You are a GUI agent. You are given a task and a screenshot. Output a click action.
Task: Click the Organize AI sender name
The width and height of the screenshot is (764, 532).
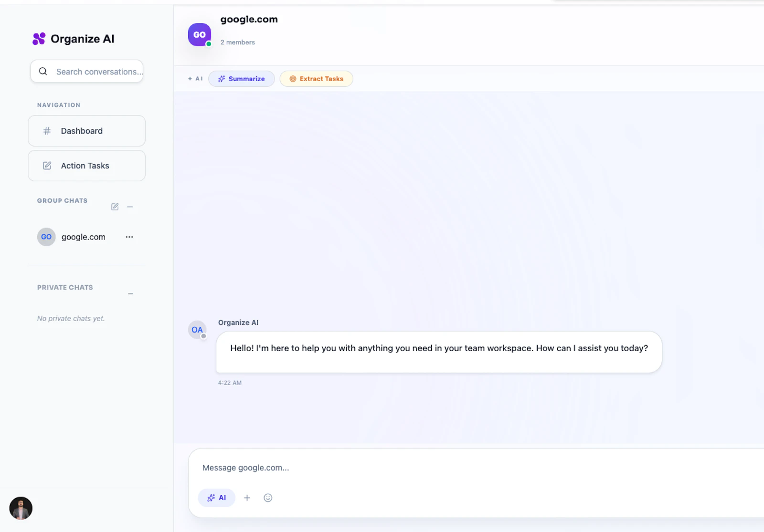[x=238, y=323]
